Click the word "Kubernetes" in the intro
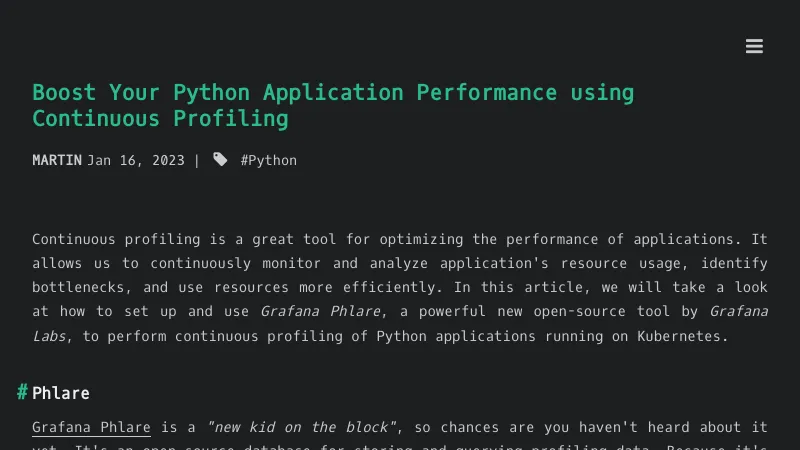The width and height of the screenshot is (800, 450). [x=680, y=336]
